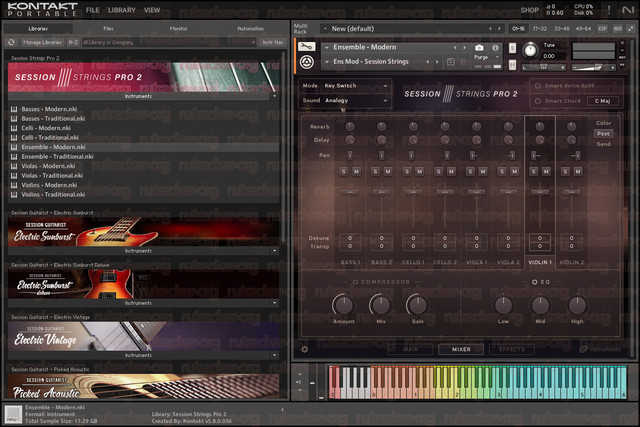Click the instrument close X button
Screen dimensions: 640x427
point(622,43)
